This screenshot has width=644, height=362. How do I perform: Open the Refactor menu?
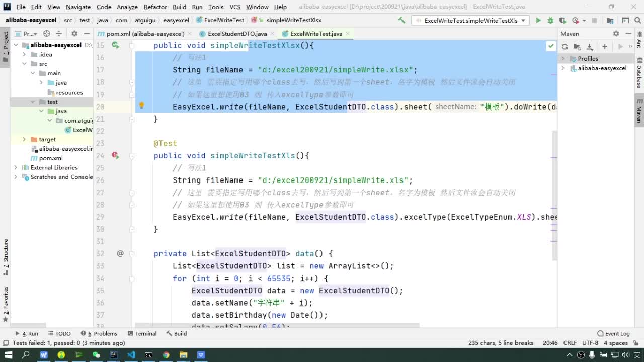tap(155, 7)
